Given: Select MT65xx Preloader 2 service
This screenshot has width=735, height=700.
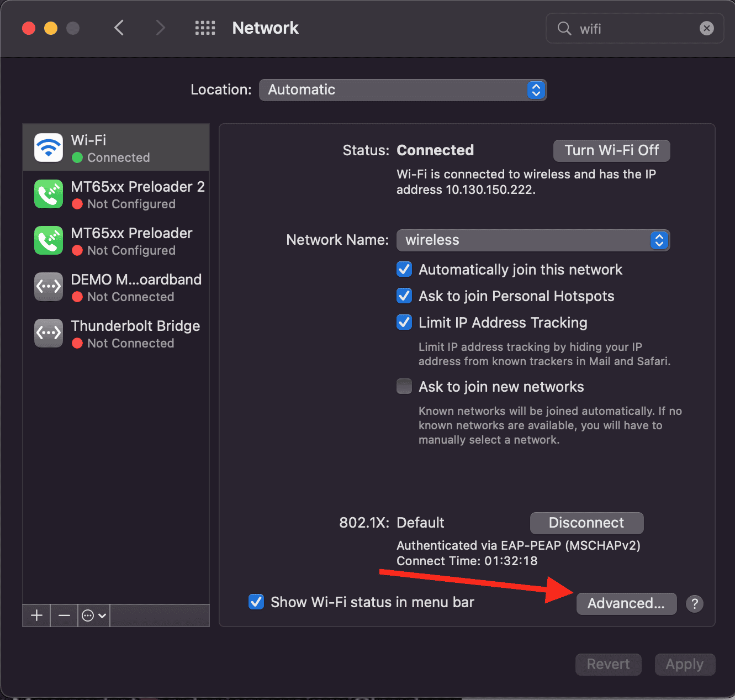Looking at the screenshot, I should [116, 194].
